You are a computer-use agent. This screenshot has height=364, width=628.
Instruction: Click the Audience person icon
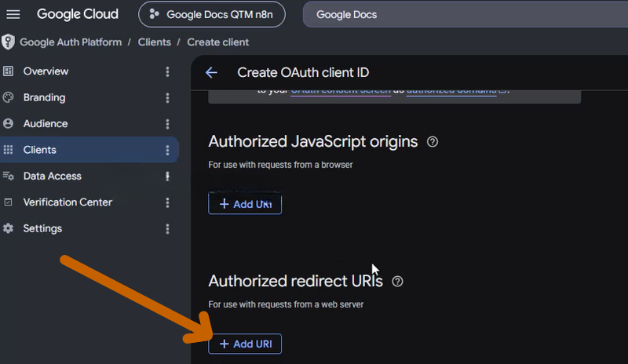pyautogui.click(x=8, y=123)
